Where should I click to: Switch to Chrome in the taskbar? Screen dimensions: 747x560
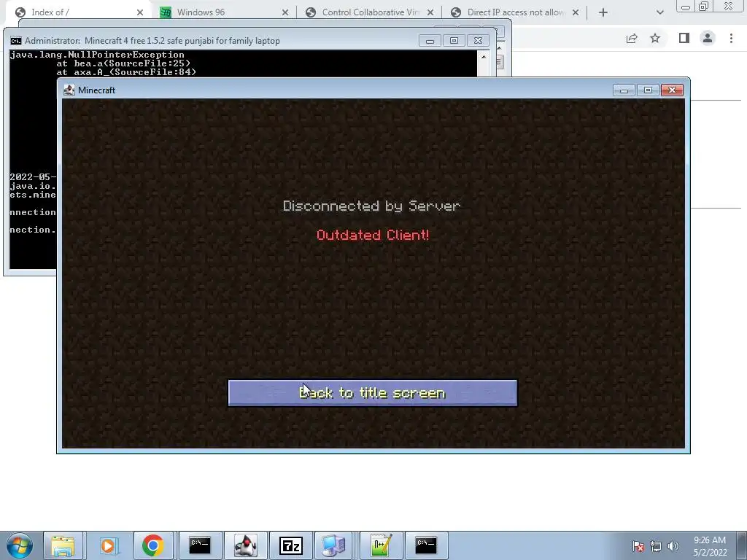pos(153,545)
